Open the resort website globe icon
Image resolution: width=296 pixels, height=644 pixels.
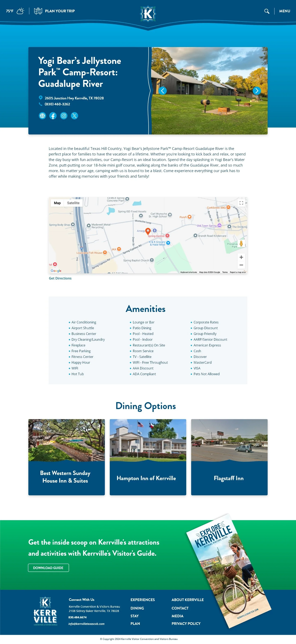[x=42, y=116]
